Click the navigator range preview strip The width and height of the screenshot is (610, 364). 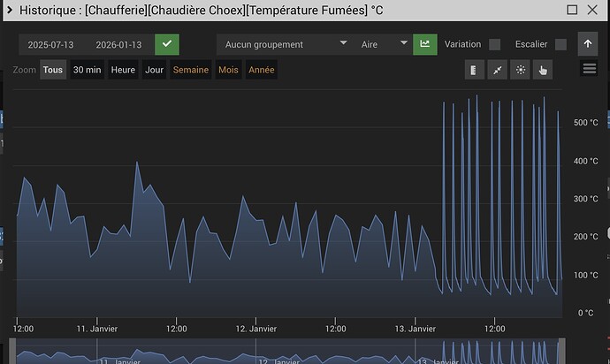(x=287, y=351)
